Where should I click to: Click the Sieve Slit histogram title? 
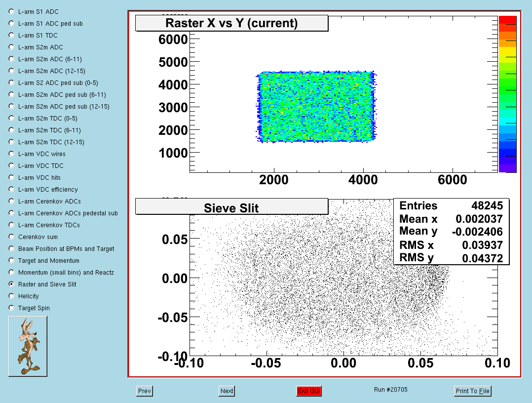pyautogui.click(x=232, y=207)
